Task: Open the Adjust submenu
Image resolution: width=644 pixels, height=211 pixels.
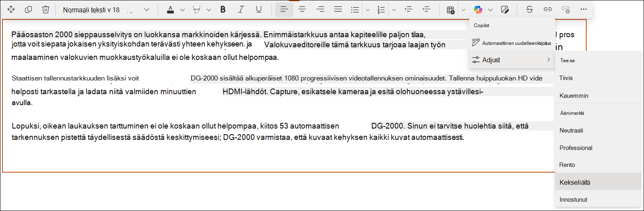Action: click(512, 60)
